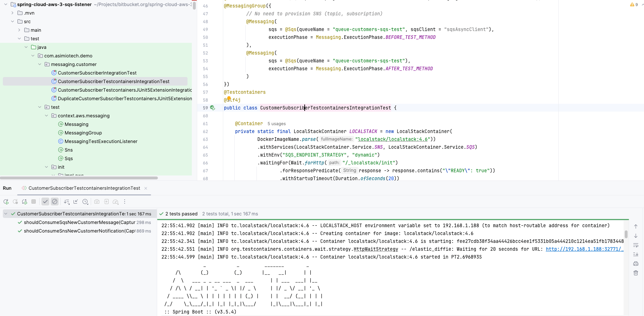644x316 pixels.
Task: Select the CustomerSubscriberTestcontainersIntegrationTest run tab
Action: point(84,188)
